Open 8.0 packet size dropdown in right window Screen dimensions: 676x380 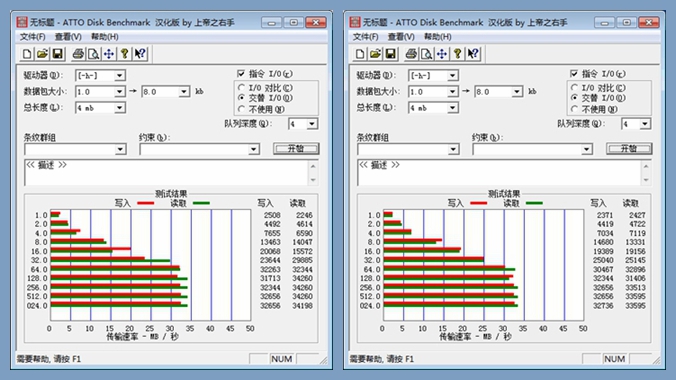pos(517,91)
